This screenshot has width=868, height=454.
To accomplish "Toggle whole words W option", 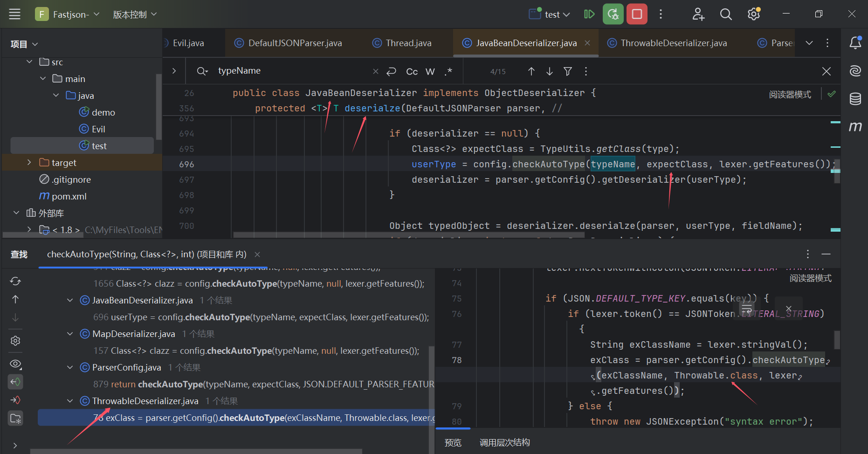I will click(x=430, y=71).
